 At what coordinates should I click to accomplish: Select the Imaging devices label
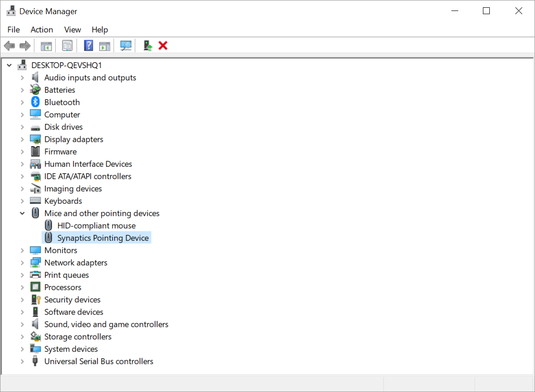73,189
